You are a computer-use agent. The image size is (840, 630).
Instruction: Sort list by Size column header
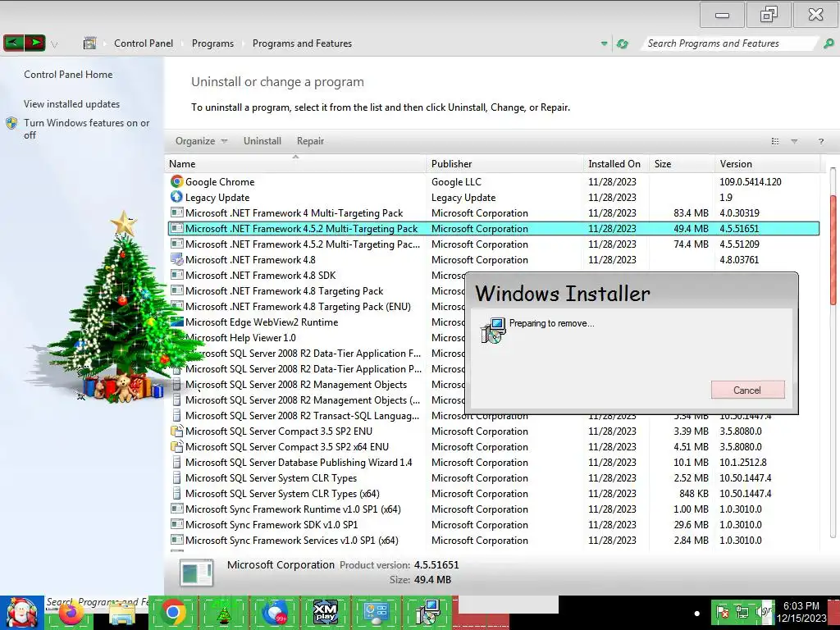(682, 164)
